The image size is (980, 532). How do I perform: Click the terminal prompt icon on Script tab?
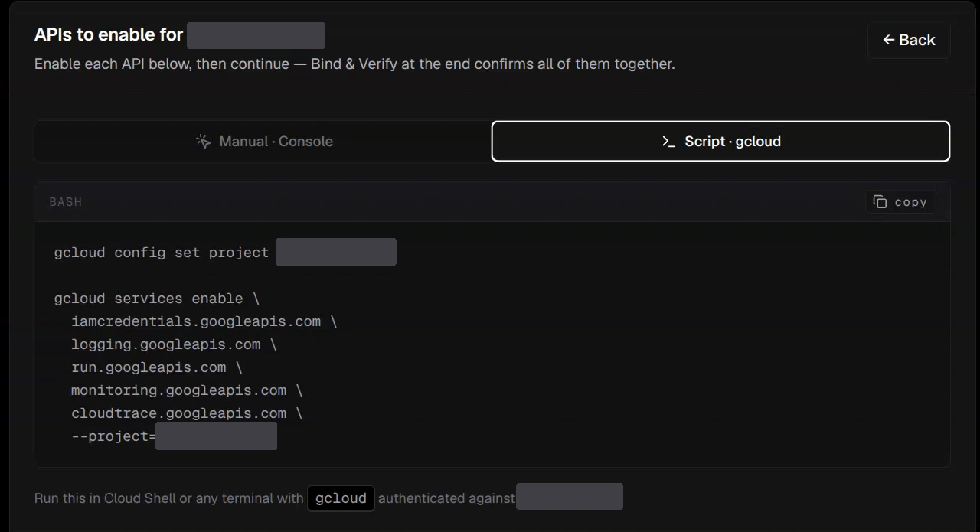click(x=668, y=142)
